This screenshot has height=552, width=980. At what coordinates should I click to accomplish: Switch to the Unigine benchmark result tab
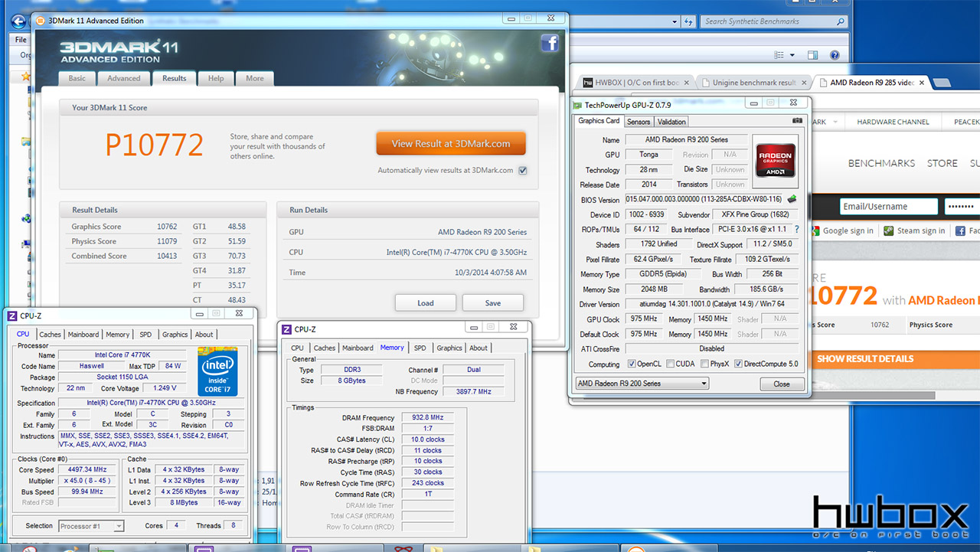pos(754,83)
